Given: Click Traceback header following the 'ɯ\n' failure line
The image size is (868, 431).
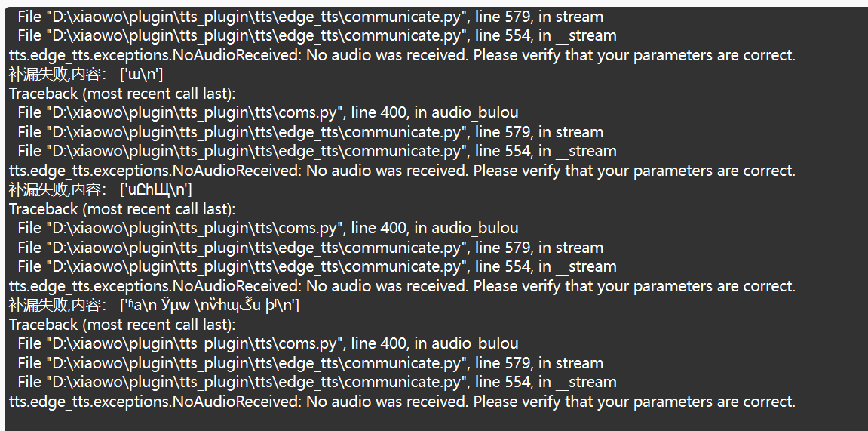Looking at the screenshot, I should (x=122, y=94).
